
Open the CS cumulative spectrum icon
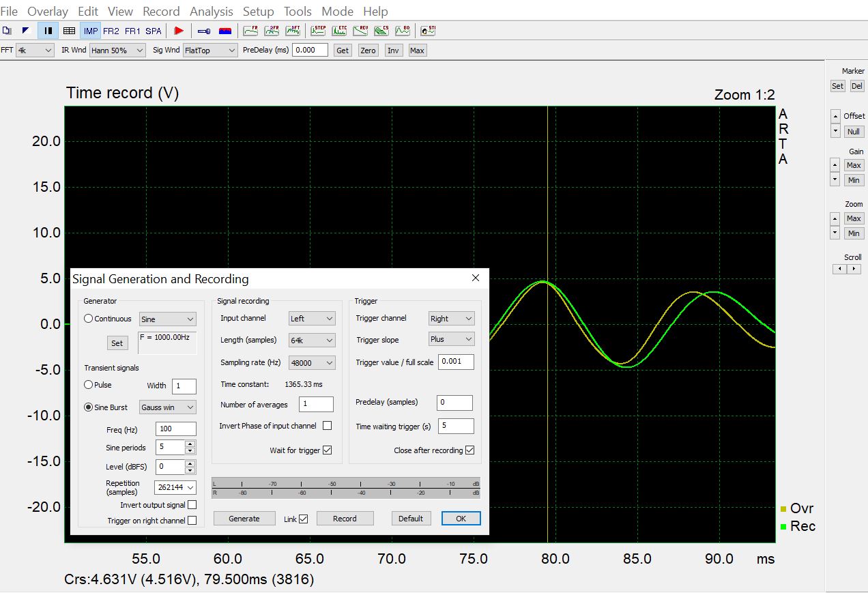381,31
